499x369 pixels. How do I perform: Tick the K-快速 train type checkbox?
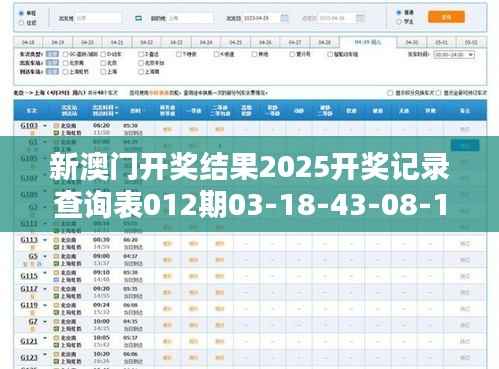(216, 54)
